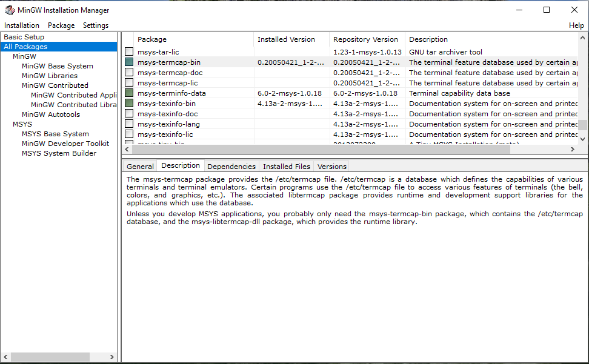Click the MinGW application icon in title bar
The height and width of the screenshot is (364, 589).
pyautogui.click(x=10, y=10)
